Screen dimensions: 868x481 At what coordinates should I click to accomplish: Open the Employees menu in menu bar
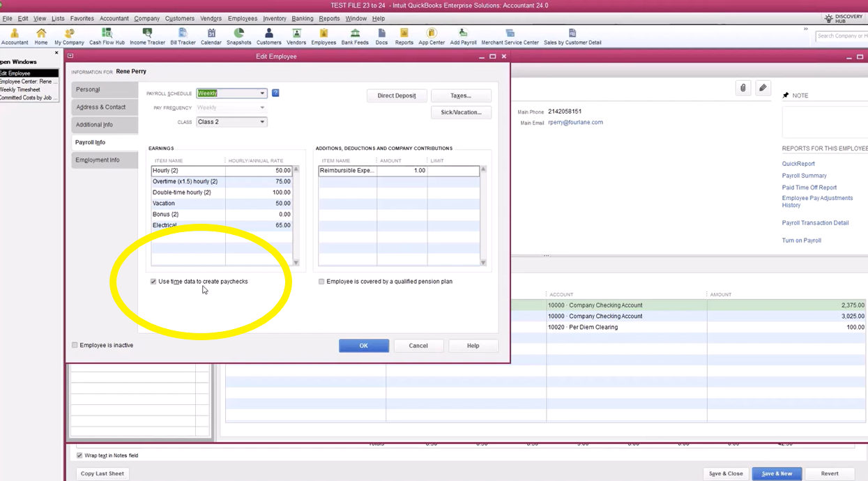[243, 19]
